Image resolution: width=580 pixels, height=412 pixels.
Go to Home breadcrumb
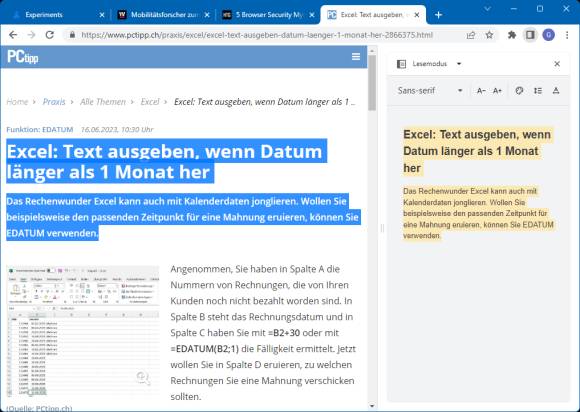[17, 102]
